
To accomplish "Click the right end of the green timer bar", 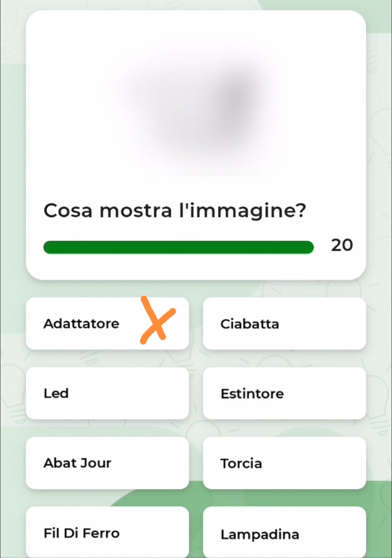I will (x=309, y=247).
